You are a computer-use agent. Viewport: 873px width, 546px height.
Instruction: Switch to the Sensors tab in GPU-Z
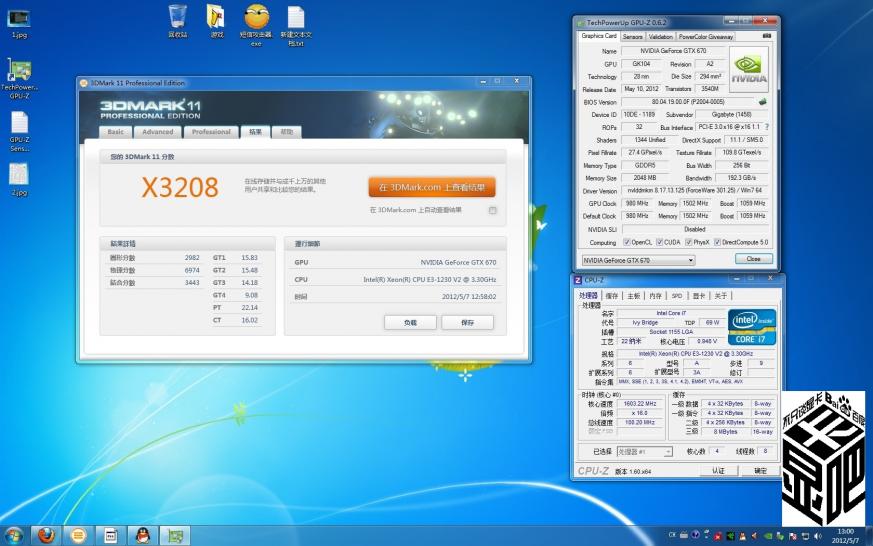pos(632,37)
